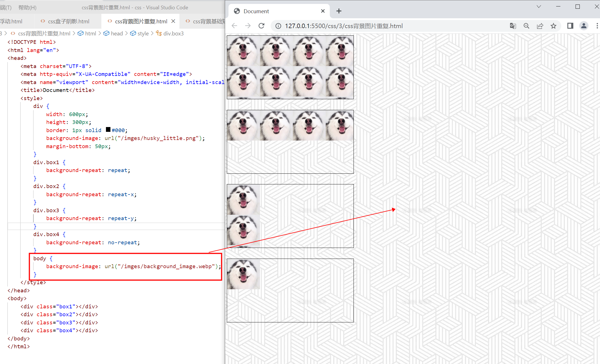
Task: View site information icon in address bar
Action: pos(278,26)
